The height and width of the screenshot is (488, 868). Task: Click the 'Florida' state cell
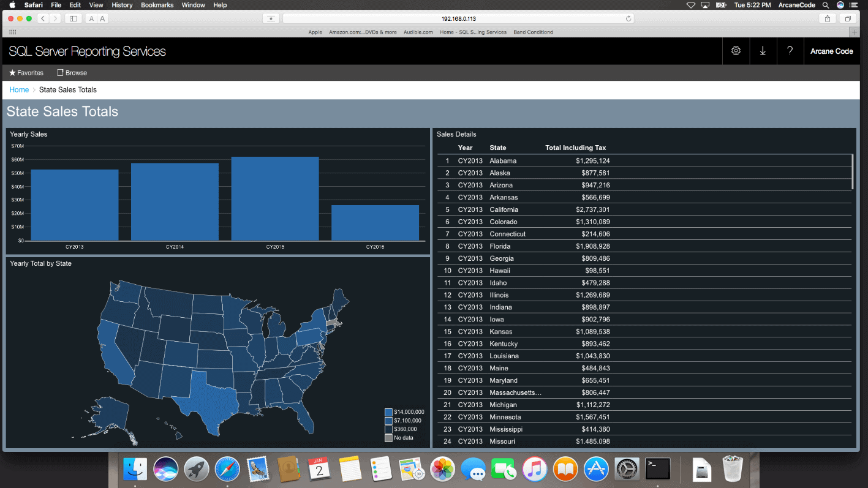[500, 246]
